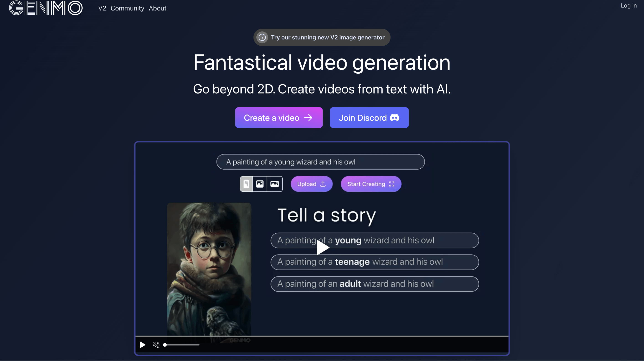
Task: Select the 'teenage wizard' prompt row
Action: point(375,262)
